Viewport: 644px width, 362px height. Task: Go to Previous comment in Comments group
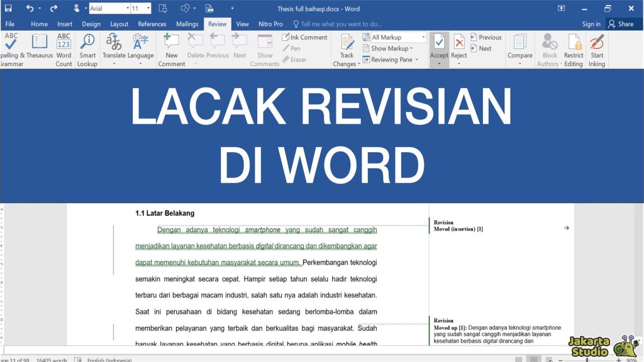(217, 46)
